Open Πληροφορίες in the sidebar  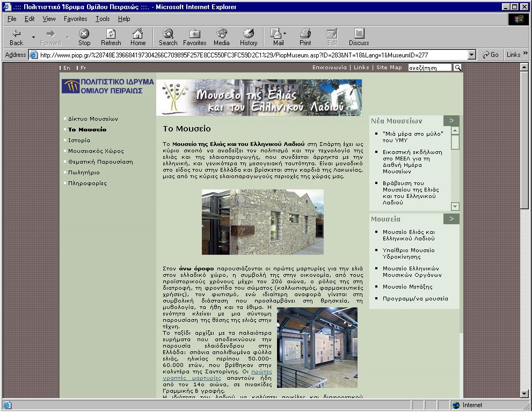87,183
